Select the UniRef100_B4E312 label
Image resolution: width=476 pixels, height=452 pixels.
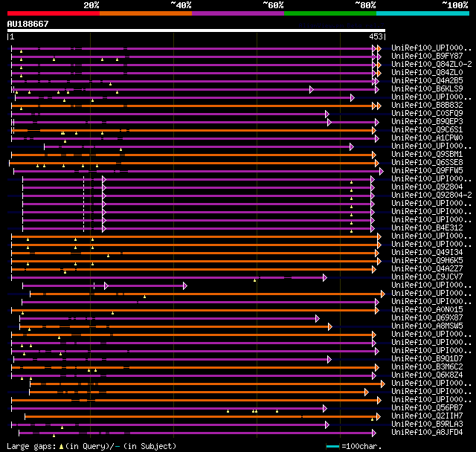click(427, 228)
